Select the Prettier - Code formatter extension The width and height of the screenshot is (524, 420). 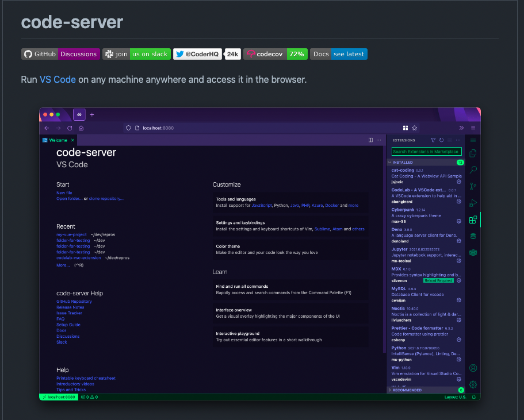(x=426, y=334)
